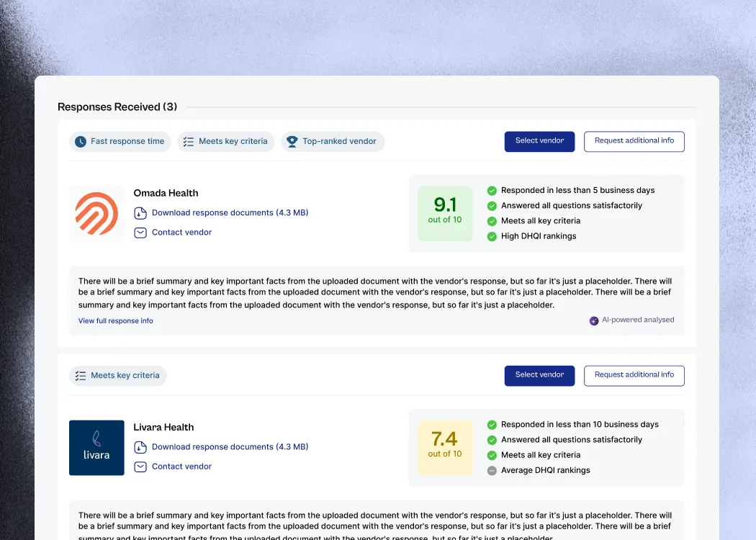Click the envelope icon under Livara Health
This screenshot has height=540, width=756.
(140, 467)
